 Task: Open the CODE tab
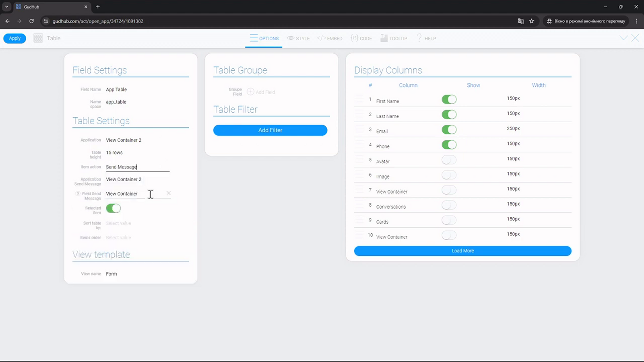[361, 38]
